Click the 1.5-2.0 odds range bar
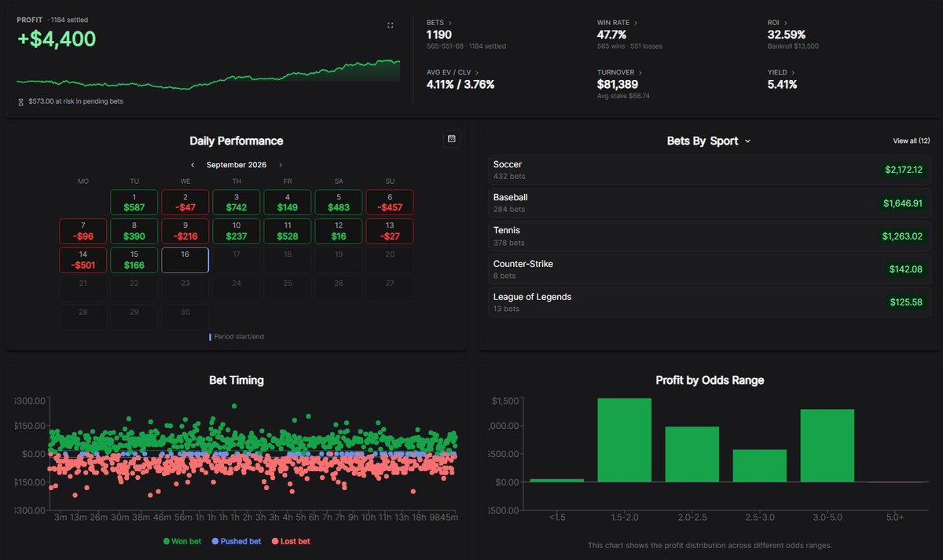943x560 pixels. 625,440
